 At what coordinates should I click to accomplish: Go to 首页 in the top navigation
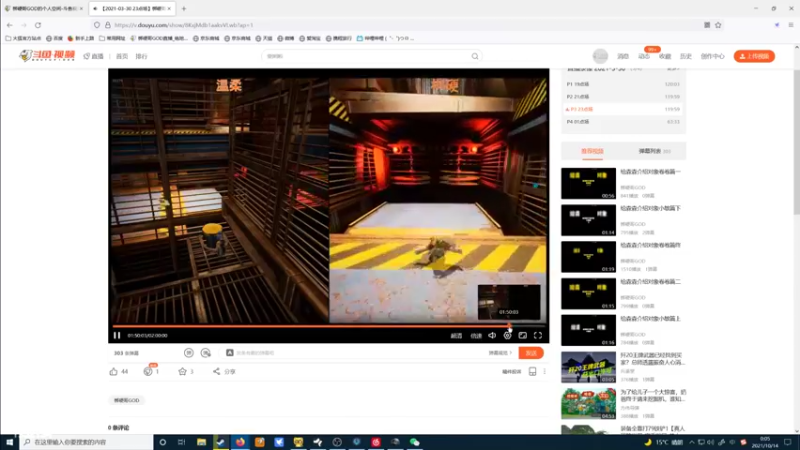(122, 56)
